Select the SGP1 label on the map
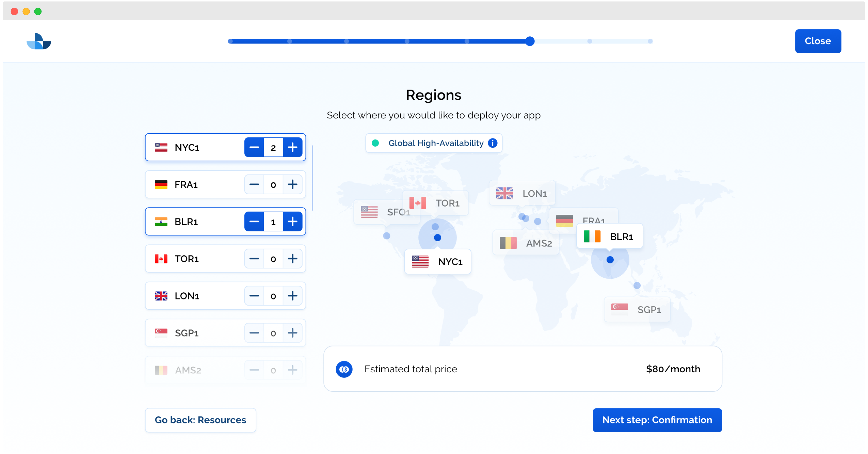Viewport: 868px width, 454px height. pyautogui.click(x=637, y=309)
